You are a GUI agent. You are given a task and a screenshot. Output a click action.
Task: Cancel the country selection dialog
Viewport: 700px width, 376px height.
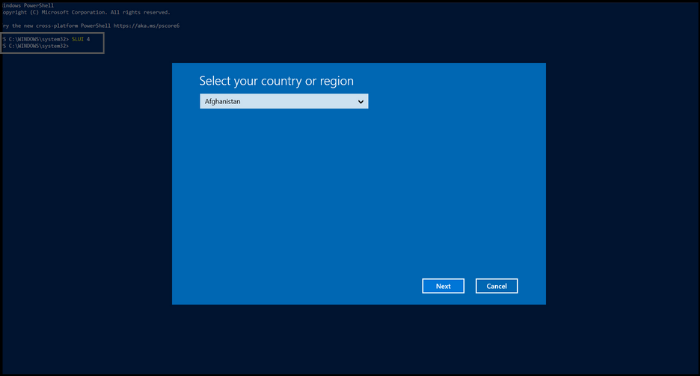[496, 286]
